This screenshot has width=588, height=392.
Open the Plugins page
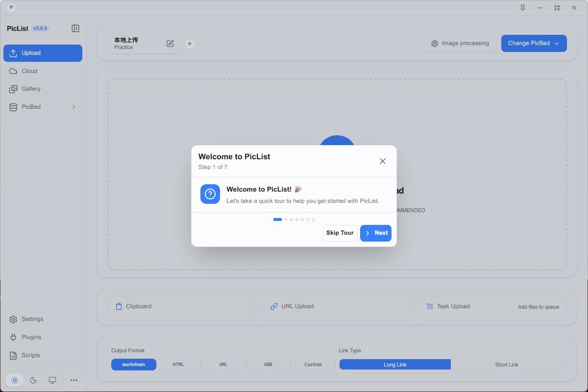(43, 337)
